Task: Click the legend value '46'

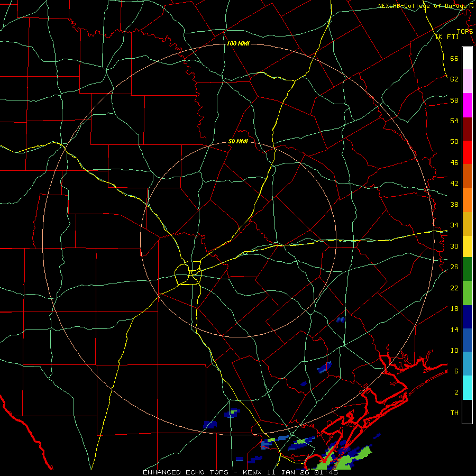Action: [x=454, y=163]
